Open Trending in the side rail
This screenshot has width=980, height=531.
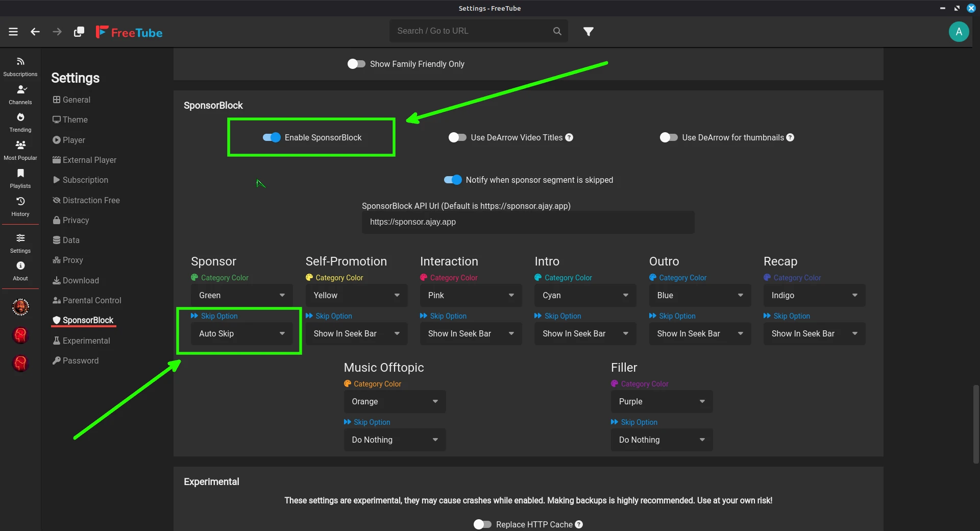tap(20, 123)
